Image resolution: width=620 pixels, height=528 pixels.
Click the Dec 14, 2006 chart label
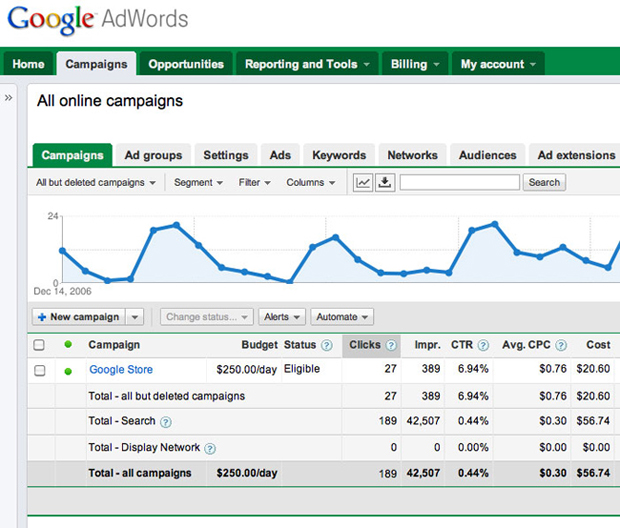[x=62, y=291]
